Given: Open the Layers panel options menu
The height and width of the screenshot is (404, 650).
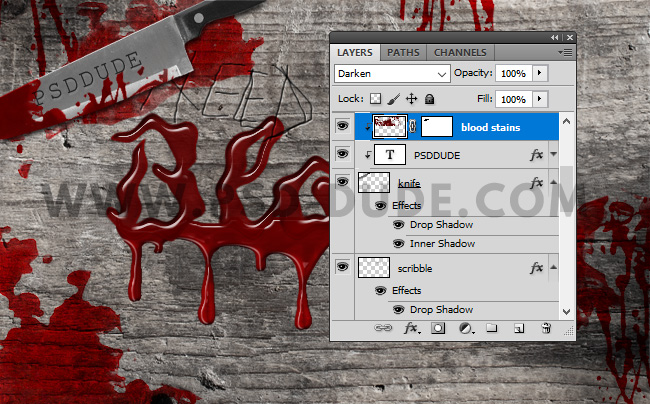Looking at the screenshot, I should [565, 52].
